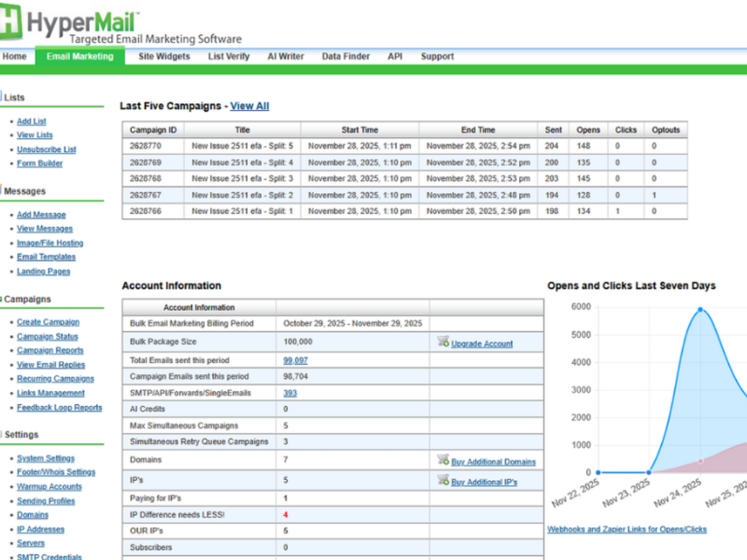Follow the View All campaigns link
747x560 pixels.
(x=249, y=106)
